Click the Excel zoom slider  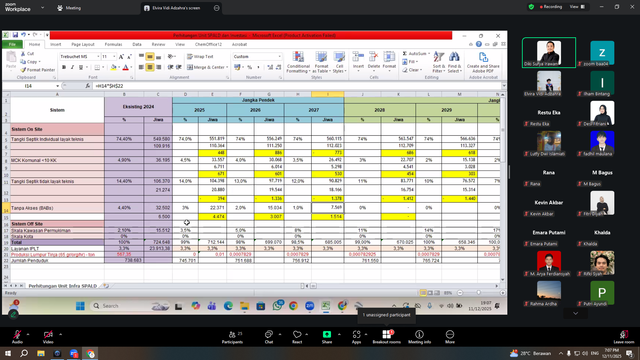click(479, 293)
